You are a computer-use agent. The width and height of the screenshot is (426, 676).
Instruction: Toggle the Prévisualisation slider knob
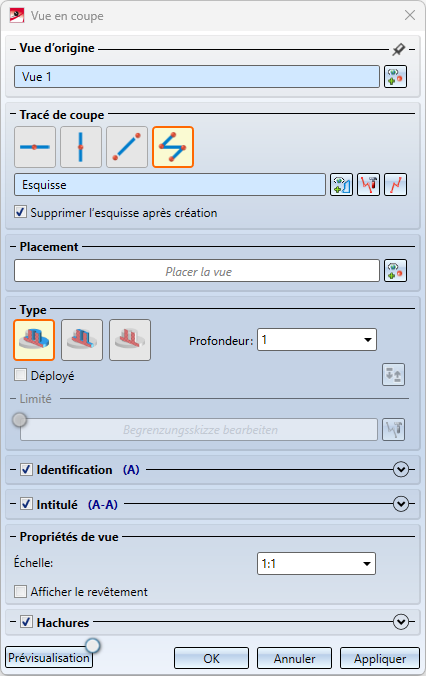pos(93,645)
